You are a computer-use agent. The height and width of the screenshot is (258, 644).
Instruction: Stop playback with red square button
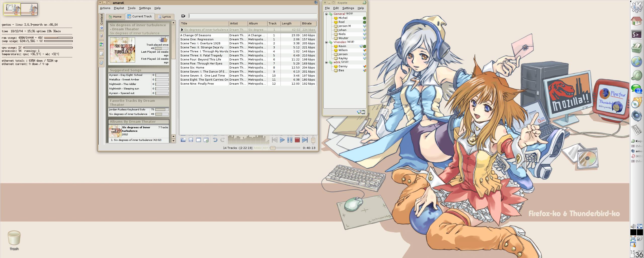(297, 140)
